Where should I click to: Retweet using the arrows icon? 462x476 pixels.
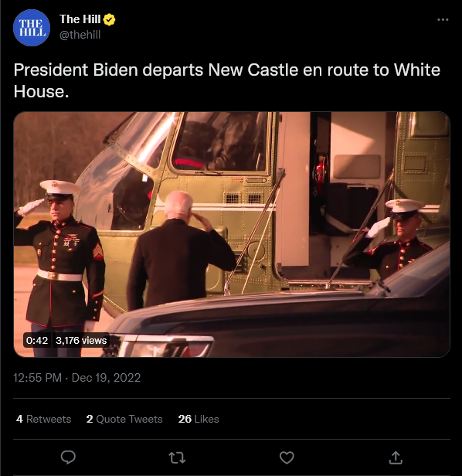point(177,457)
